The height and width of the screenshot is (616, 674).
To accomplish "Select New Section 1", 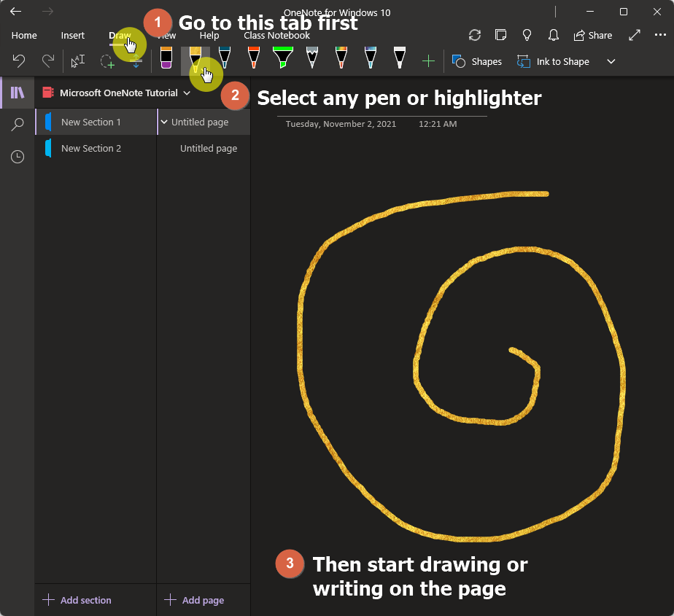I will tap(96, 122).
